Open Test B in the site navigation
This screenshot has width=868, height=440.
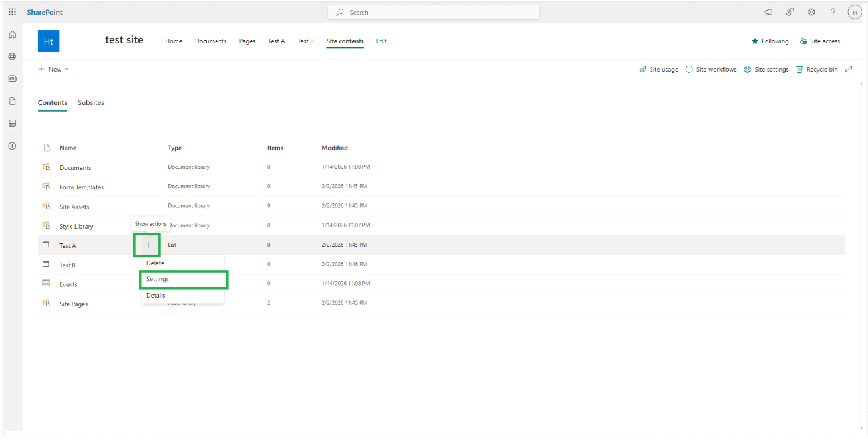coord(306,41)
